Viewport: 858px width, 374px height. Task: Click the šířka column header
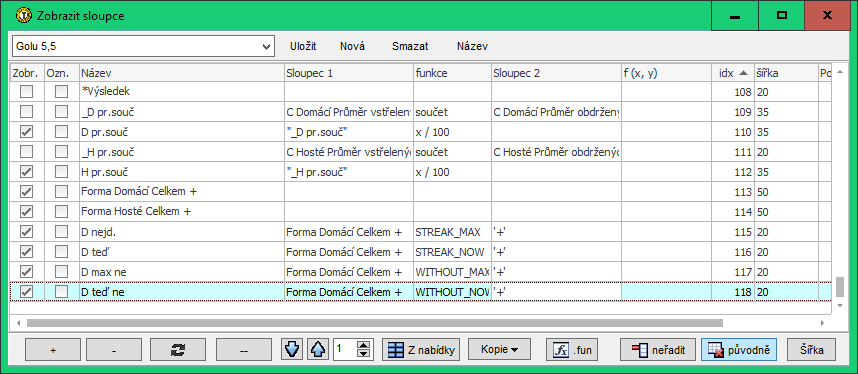(786, 72)
